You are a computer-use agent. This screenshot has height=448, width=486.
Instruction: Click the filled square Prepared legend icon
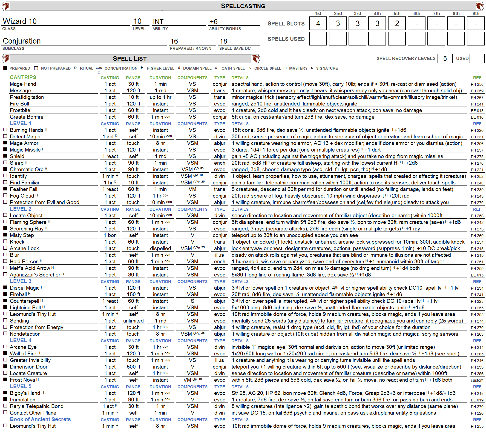(5, 68)
